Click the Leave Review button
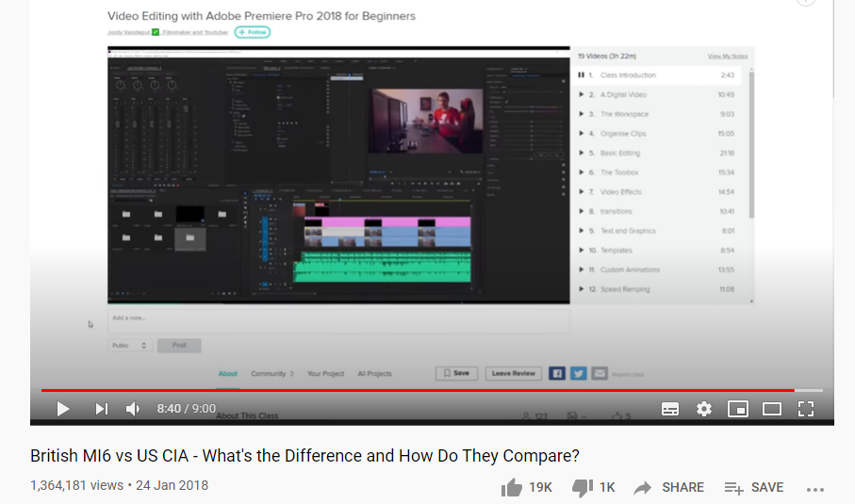 coord(513,373)
